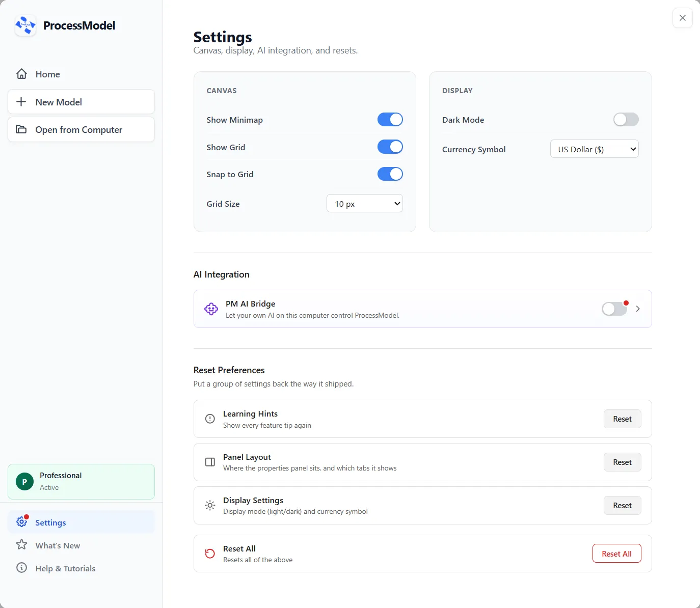Open the Currency Symbol dropdown

point(595,149)
